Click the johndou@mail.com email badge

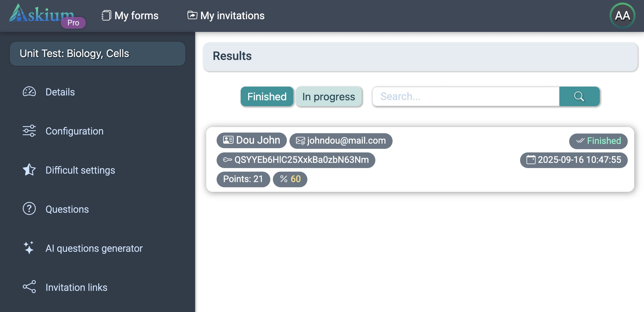coord(341,141)
